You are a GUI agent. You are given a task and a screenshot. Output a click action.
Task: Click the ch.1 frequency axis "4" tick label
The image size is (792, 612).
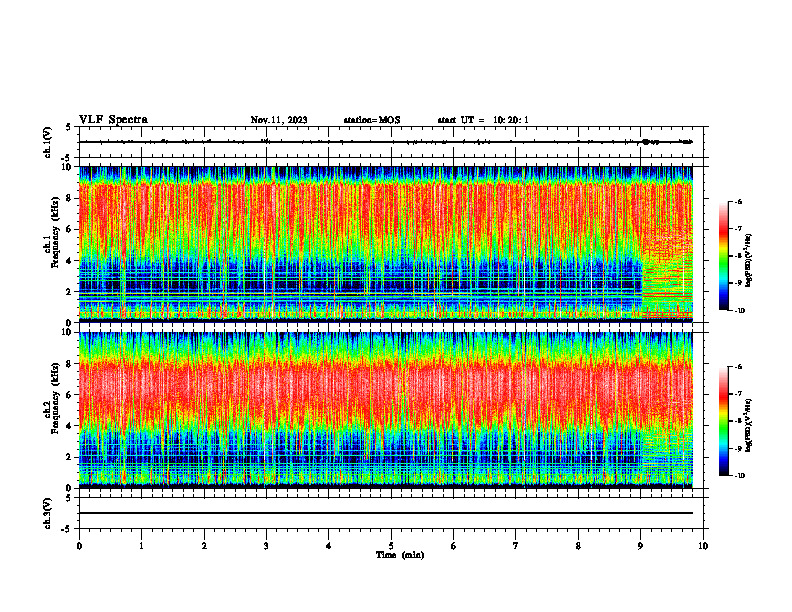(x=70, y=261)
